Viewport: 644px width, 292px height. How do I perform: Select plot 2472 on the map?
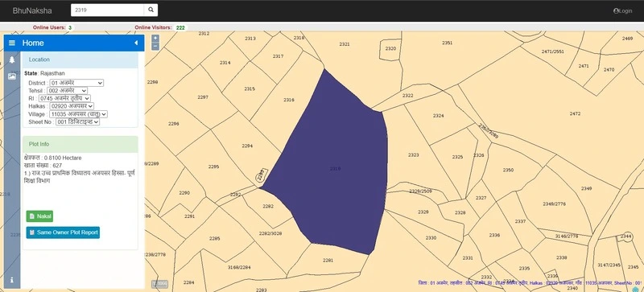click(575, 113)
